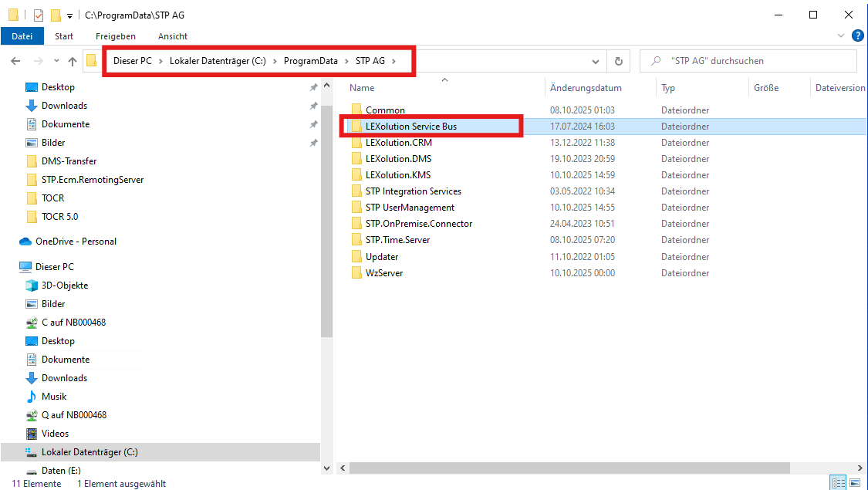
Task: Select the STP.Time.Server folder
Action: 397,239
